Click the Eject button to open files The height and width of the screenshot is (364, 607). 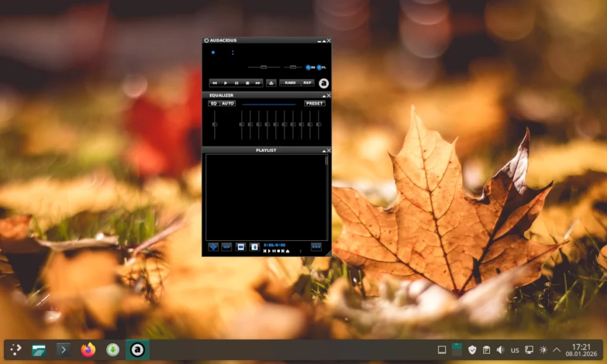pos(271,83)
